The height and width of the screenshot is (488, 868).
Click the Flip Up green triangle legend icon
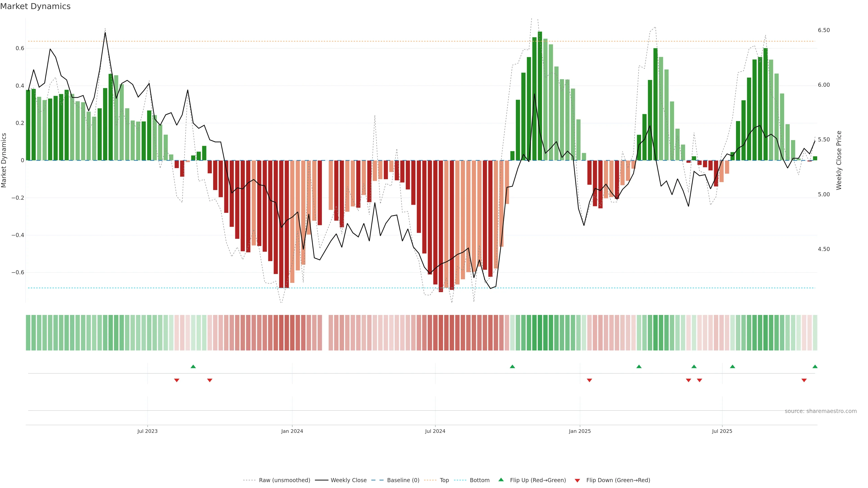[501, 480]
